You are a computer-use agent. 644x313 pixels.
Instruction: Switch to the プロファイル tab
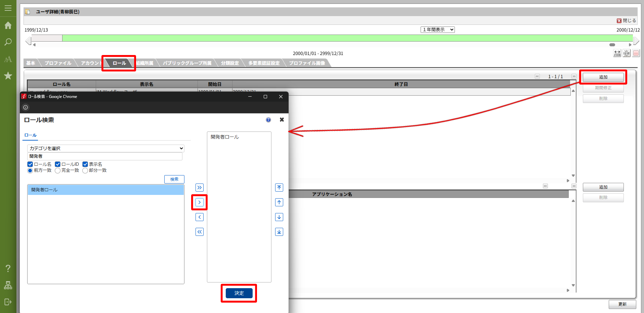click(58, 63)
